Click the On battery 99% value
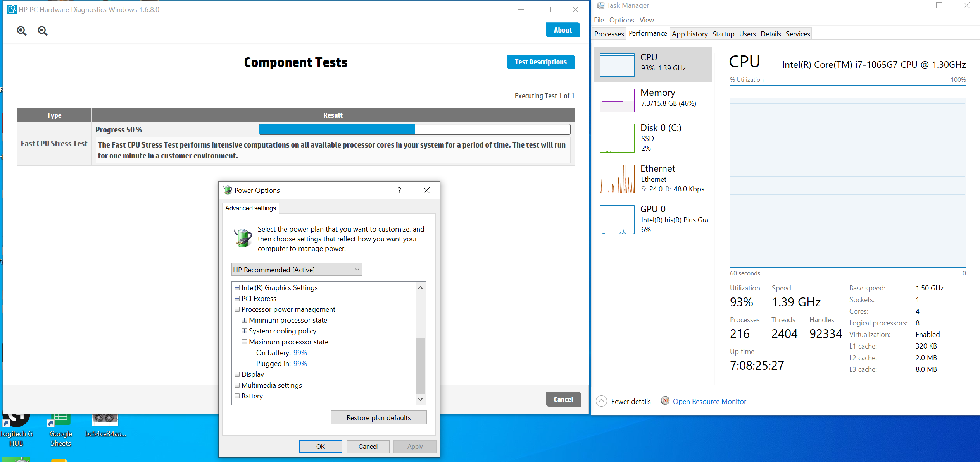980x462 pixels. (300, 353)
